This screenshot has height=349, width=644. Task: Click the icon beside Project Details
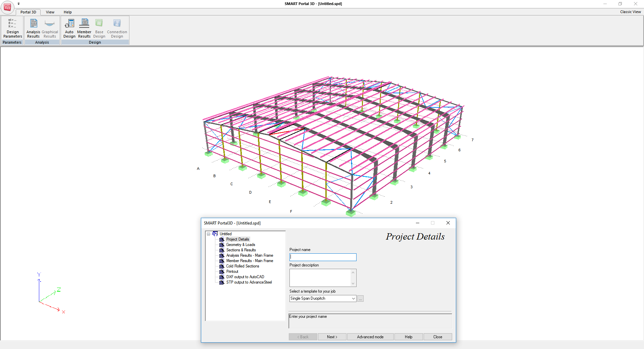(222, 239)
